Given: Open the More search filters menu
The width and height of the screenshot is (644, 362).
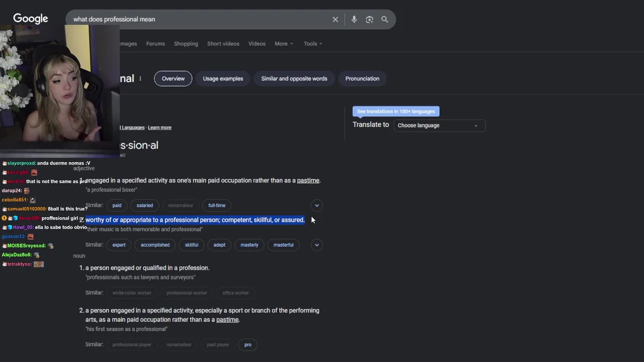Looking at the screenshot, I should coord(283,44).
